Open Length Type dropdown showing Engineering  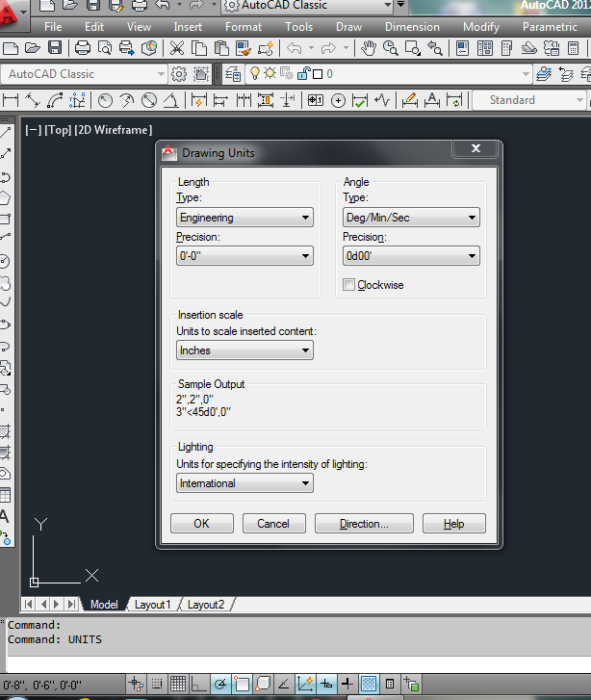244,218
